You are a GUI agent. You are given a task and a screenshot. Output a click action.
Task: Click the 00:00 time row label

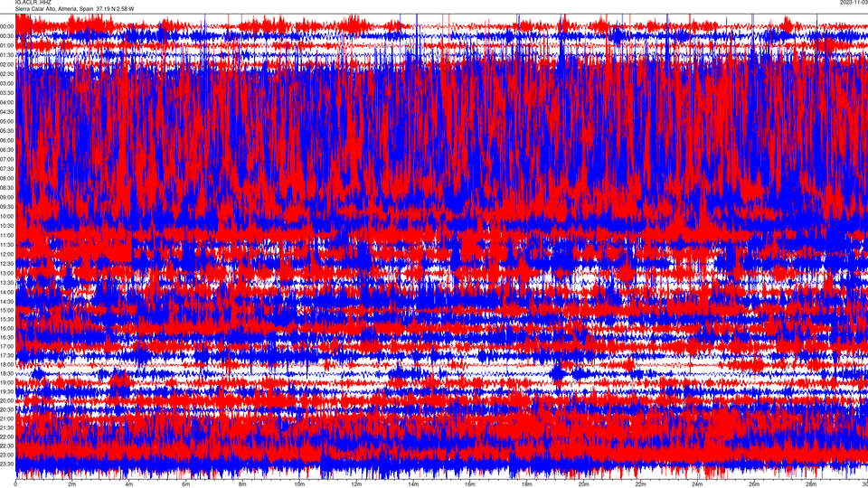click(x=6, y=26)
